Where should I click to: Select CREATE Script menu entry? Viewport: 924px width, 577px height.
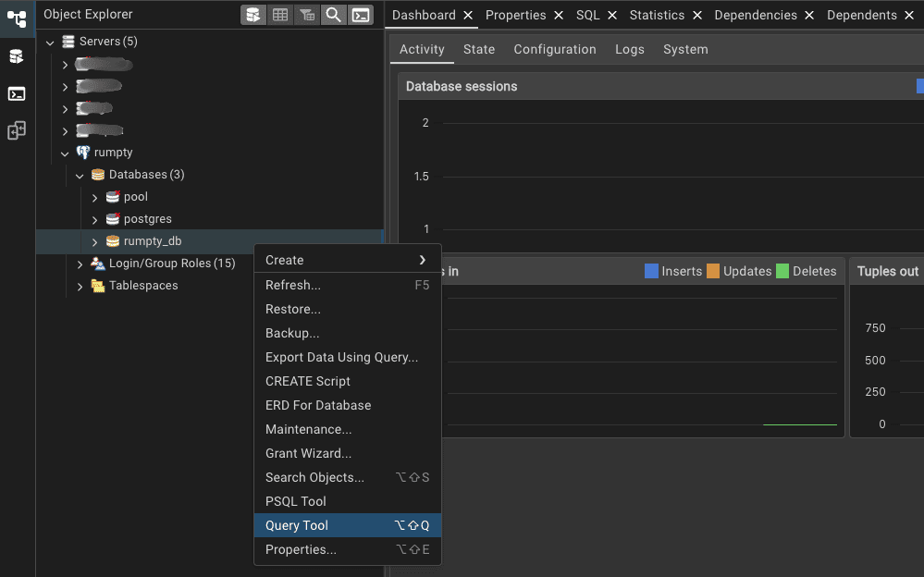pos(347,381)
